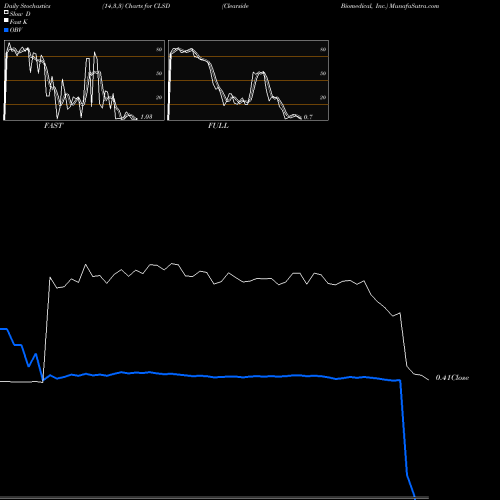Image resolution: width=500 pixels, height=500 pixels.
Task: Click the Slow D legend swatch
Action: tap(6, 13)
